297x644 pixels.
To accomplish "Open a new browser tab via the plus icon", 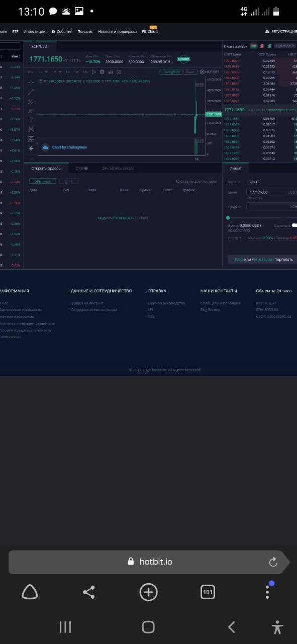I will pos(148,592).
